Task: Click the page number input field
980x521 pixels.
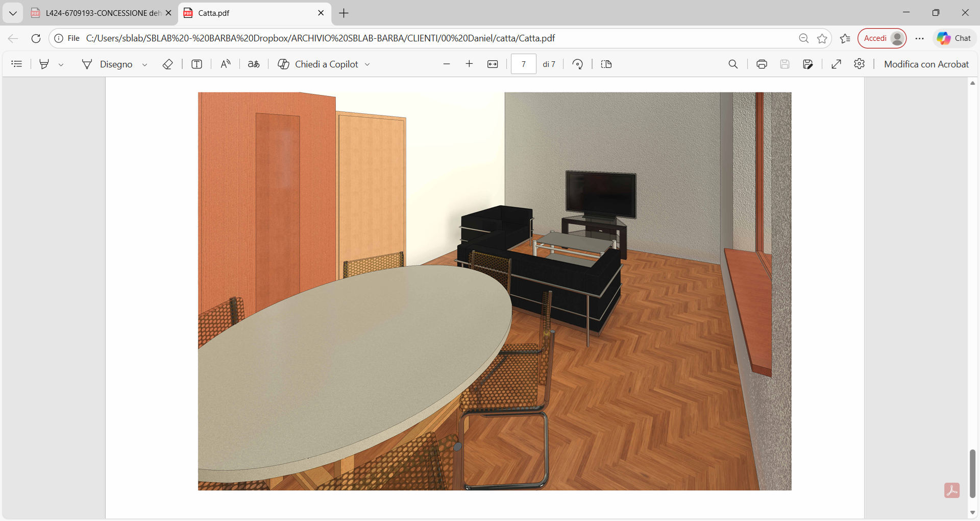Action: (x=523, y=64)
